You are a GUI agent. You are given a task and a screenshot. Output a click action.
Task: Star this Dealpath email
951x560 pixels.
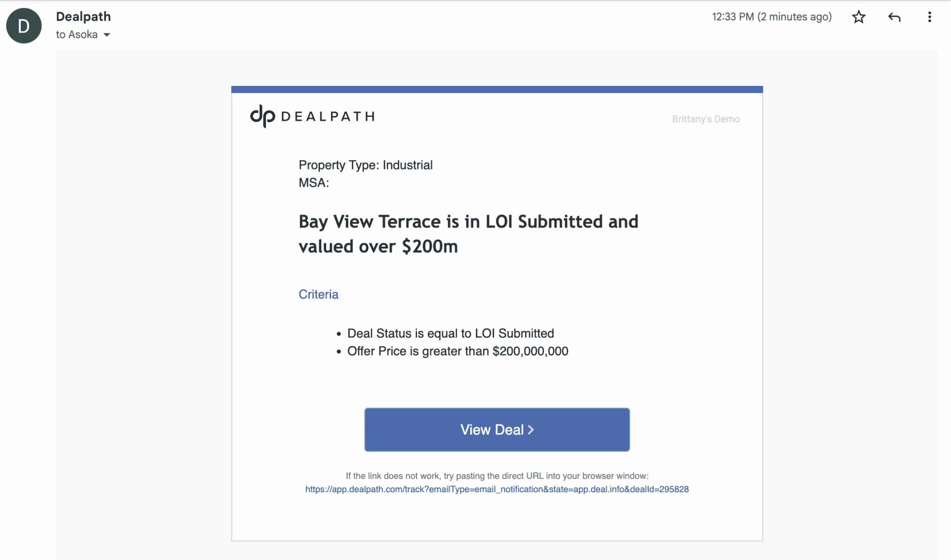(x=859, y=17)
